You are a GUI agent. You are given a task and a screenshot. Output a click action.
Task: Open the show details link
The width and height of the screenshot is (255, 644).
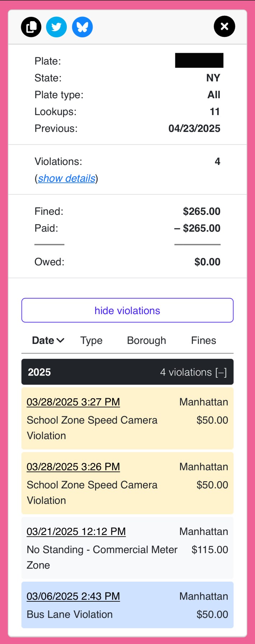(66, 178)
